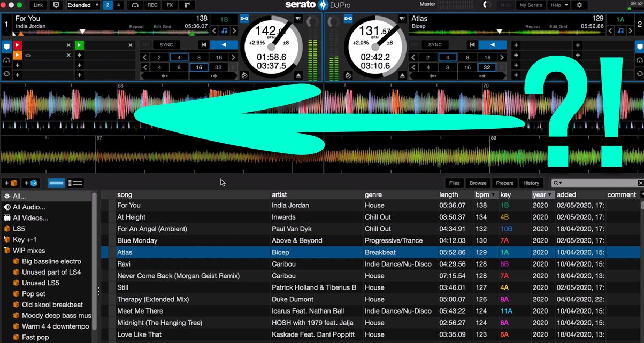Jump to track start on the Atlas deck
The height and width of the screenshot is (343, 644).
(472, 45)
